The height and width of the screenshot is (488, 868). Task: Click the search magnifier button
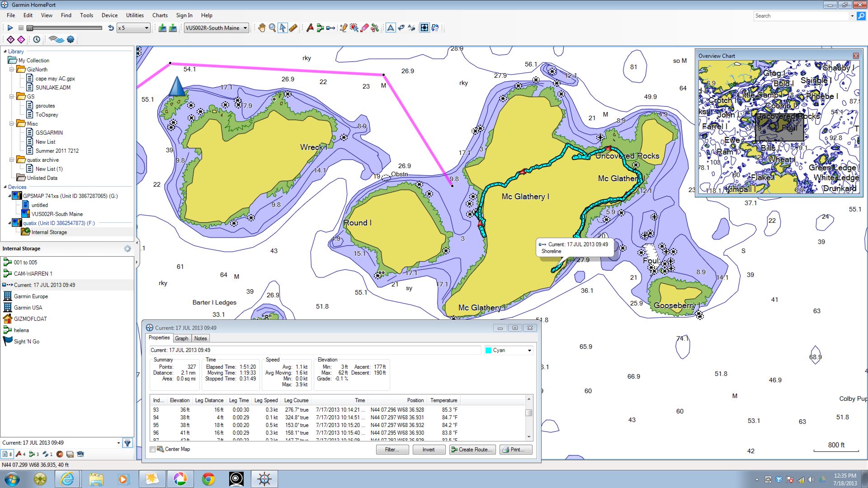click(861, 16)
